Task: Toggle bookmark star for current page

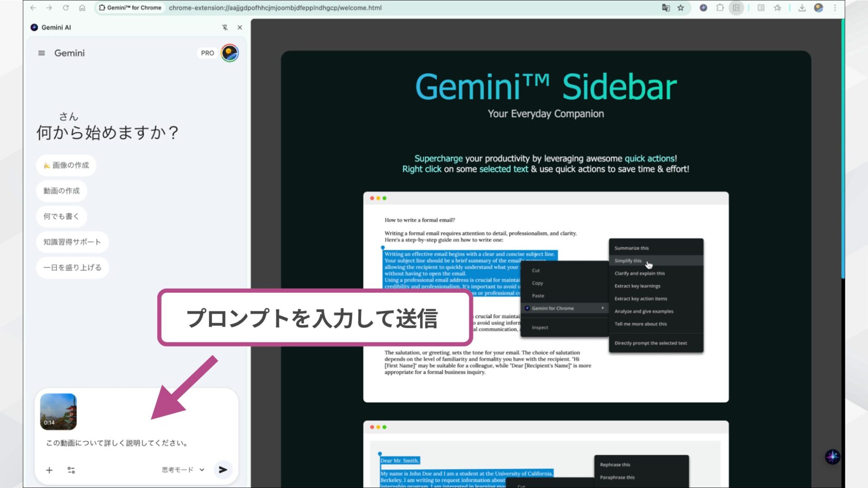Action: [x=681, y=8]
